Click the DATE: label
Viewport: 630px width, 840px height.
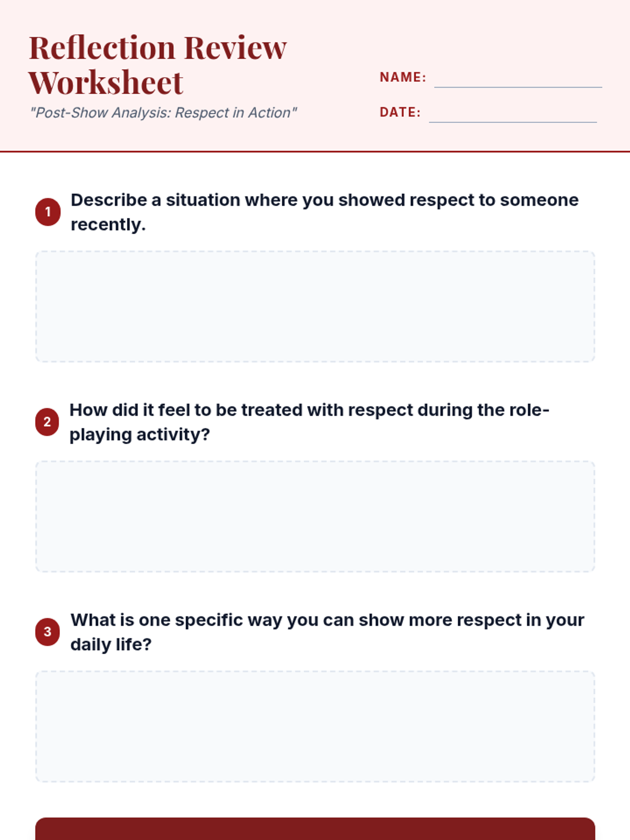tap(400, 112)
